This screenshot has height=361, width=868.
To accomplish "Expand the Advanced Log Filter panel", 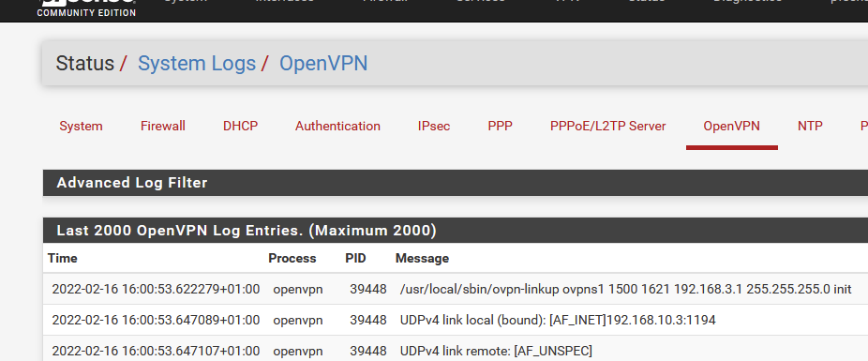I will click(456, 183).
